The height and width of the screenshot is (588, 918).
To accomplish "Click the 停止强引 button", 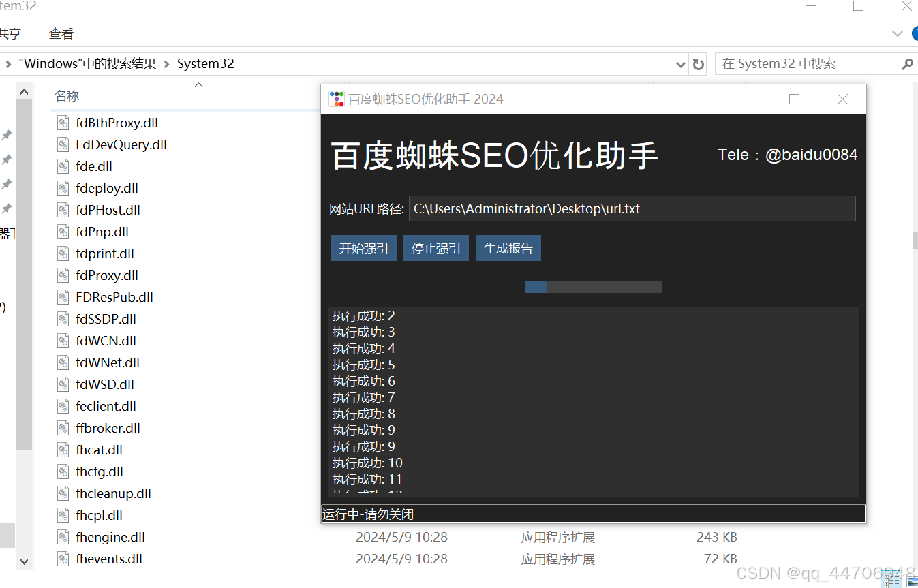I will (x=436, y=248).
